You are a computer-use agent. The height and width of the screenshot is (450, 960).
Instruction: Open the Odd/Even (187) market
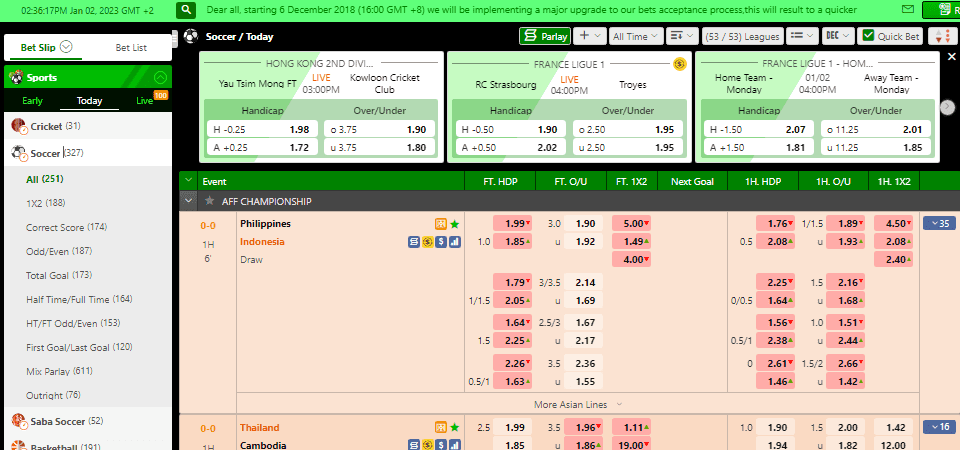tap(59, 251)
